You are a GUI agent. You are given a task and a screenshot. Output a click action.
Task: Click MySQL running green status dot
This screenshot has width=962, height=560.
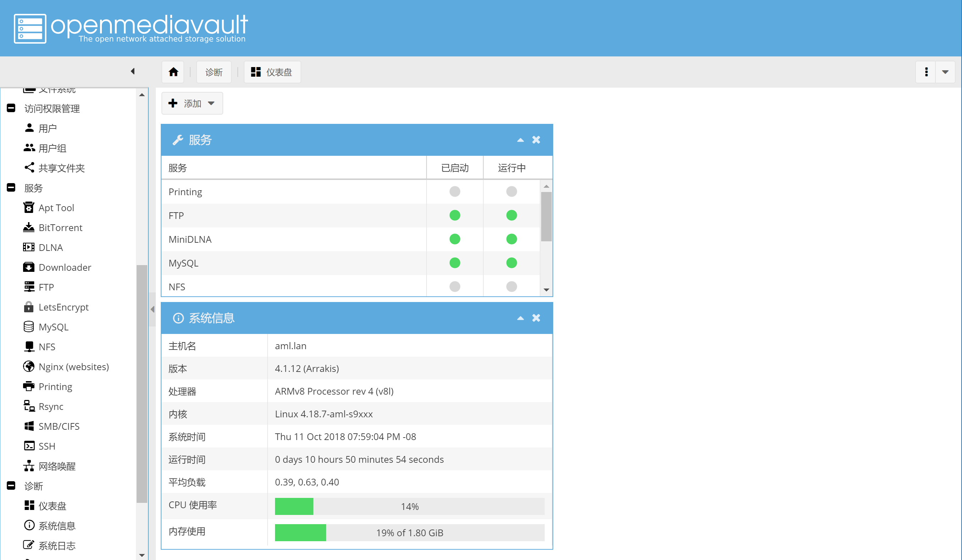click(x=512, y=263)
